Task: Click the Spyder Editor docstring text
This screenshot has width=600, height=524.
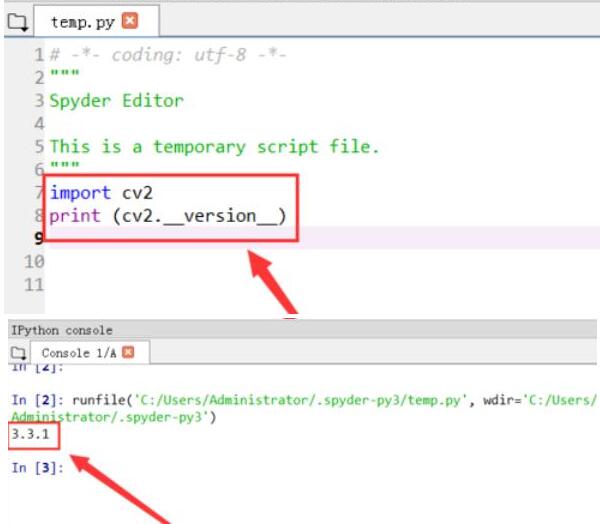Action: [x=117, y=101]
